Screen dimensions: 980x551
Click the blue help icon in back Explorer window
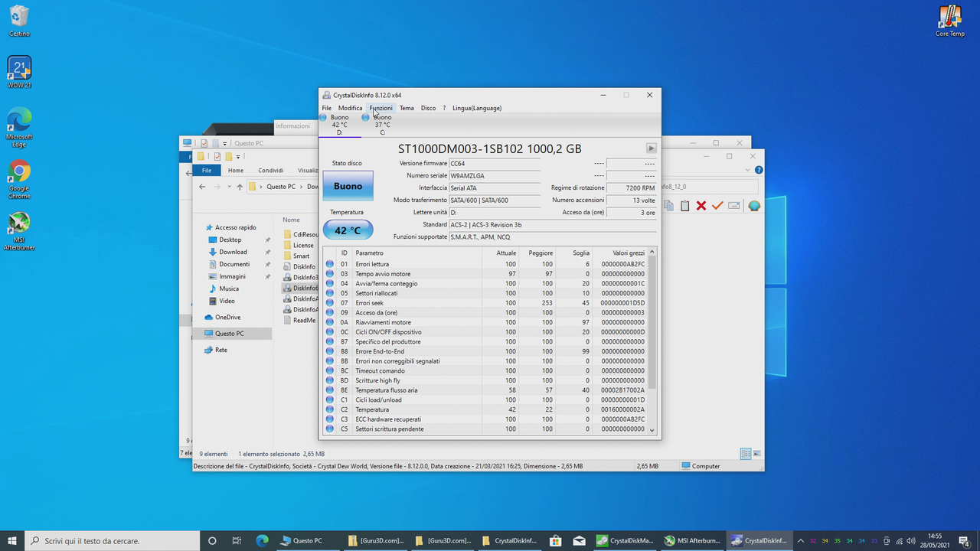759,170
